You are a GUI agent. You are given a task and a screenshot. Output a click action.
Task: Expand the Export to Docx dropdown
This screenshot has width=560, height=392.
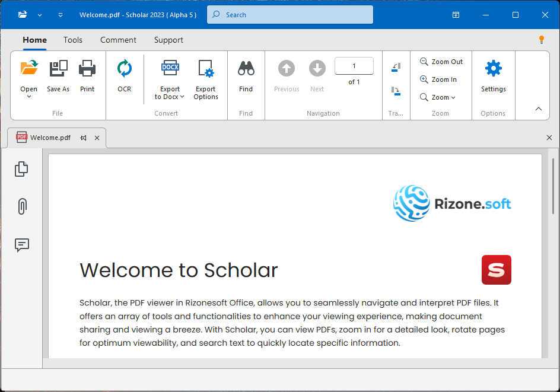(x=182, y=97)
